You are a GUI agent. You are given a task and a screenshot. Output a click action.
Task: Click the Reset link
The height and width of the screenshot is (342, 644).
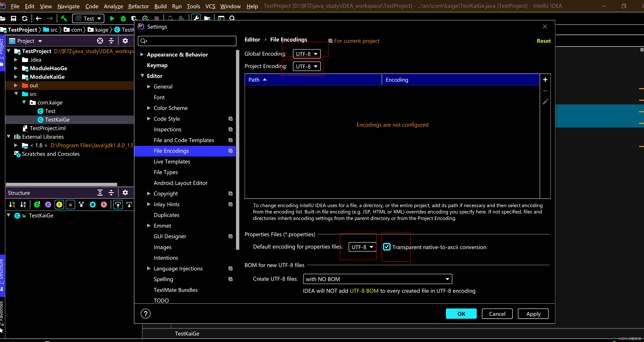point(544,41)
